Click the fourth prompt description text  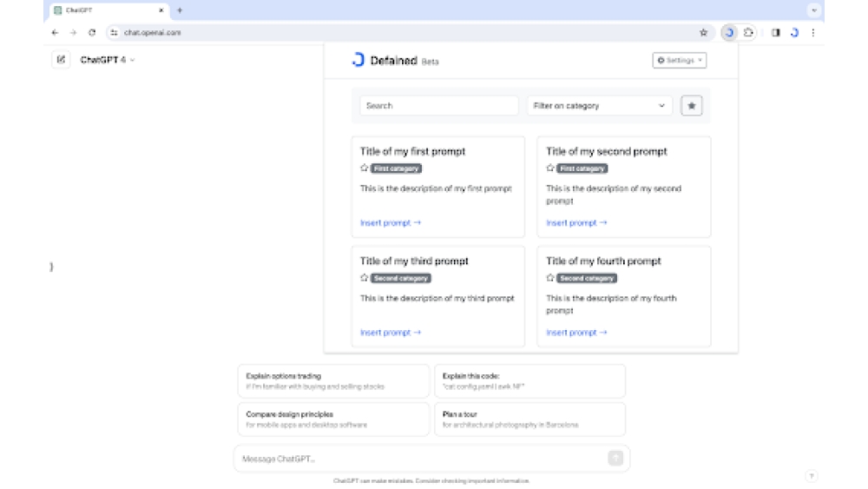point(611,304)
